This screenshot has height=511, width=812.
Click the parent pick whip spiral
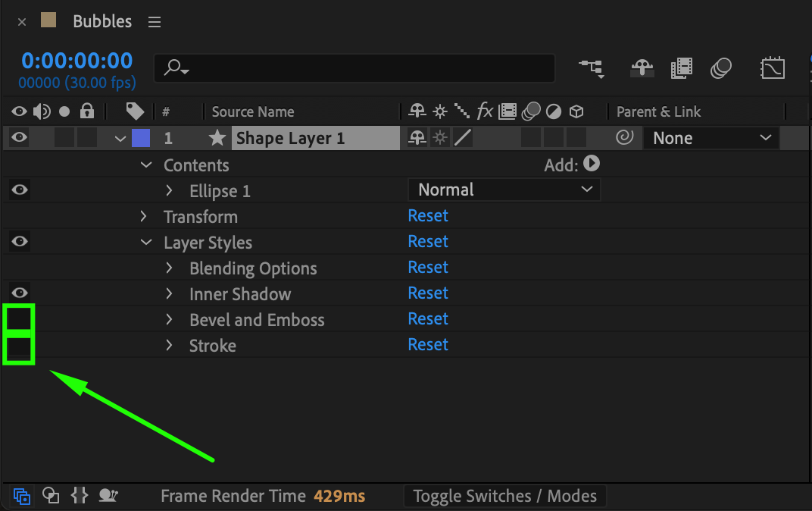point(625,138)
